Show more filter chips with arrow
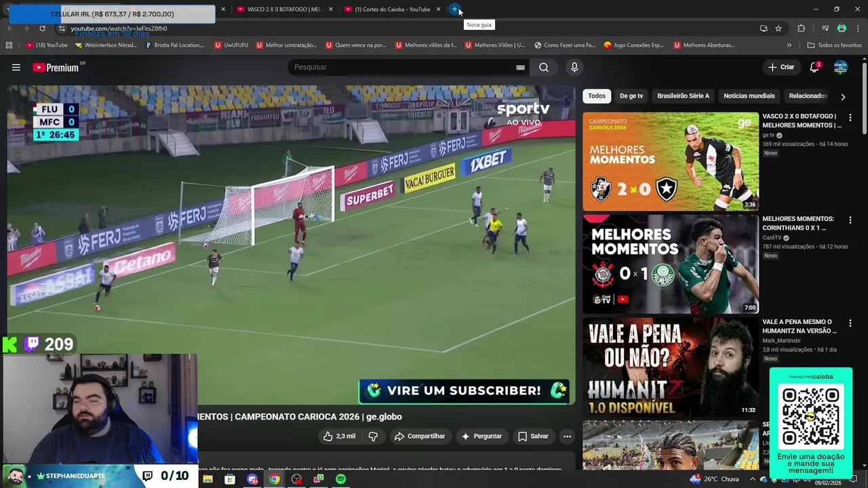Image resolution: width=868 pixels, height=488 pixels. point(843,96)
